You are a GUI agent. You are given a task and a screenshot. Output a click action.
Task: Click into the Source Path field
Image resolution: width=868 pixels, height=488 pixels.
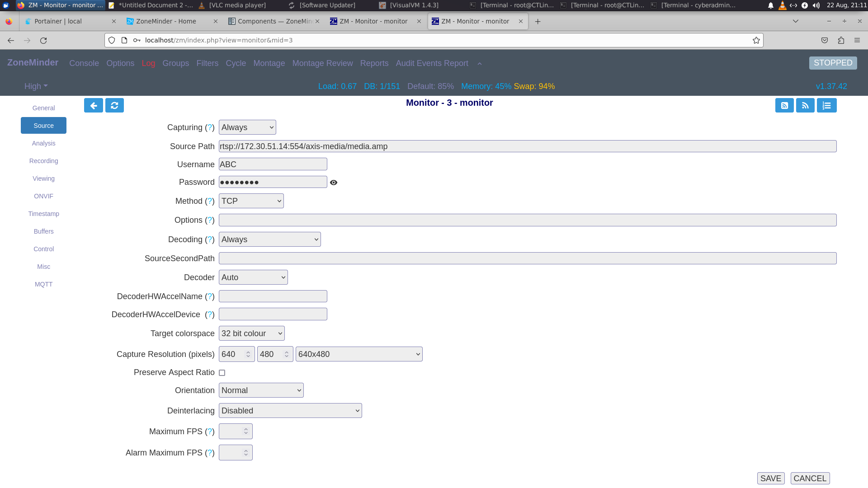pyautogui.click(x=528, y=146)
